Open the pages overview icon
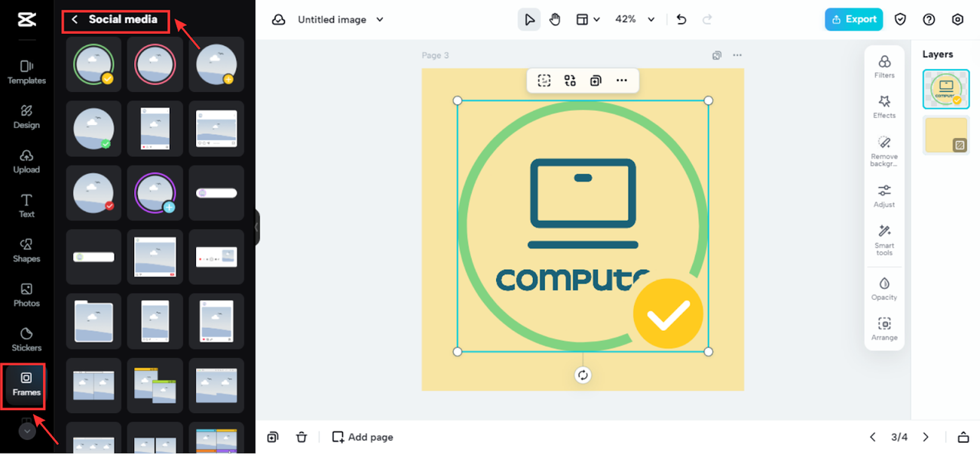The image size is (980, 456). 963,437
